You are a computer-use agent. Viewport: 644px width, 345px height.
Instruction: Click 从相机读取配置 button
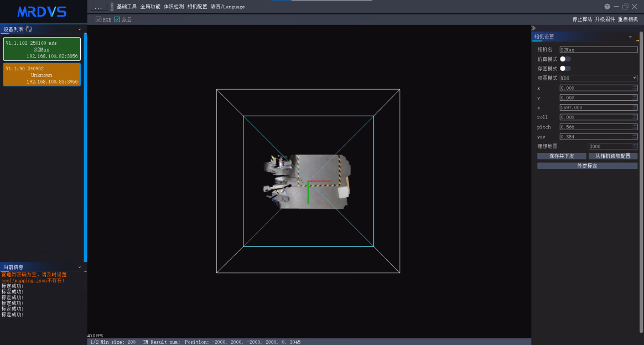(x=613, y=156)
